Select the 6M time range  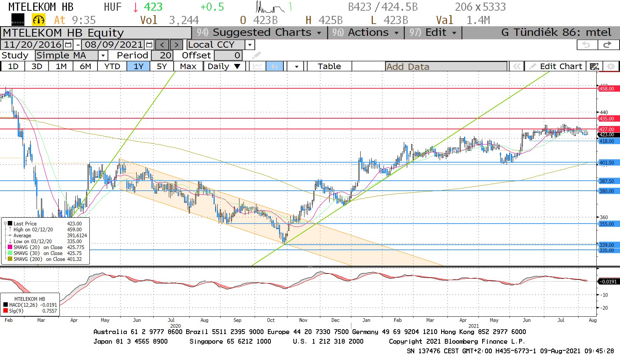pyautogui.click(x=85, y=67)
